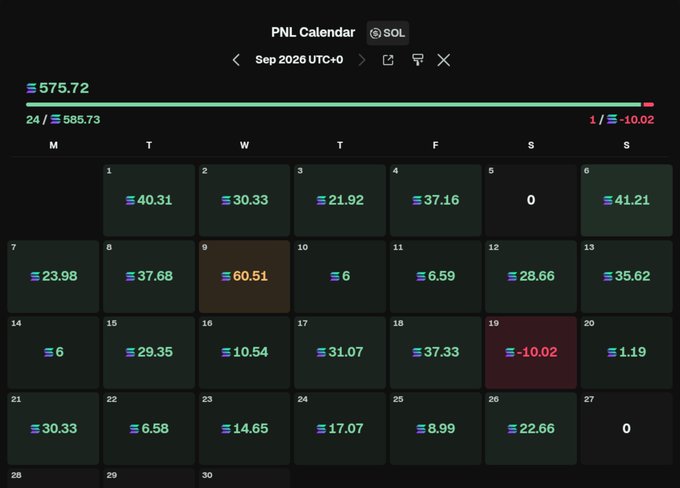Open day 6 cell with 41.21
The width and height of the screenshot is (680, 488).
coord(627,200)
